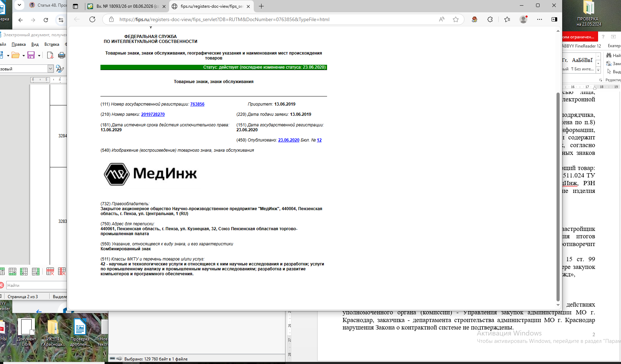The height and width of the screenshot is (364, 621).
Task: Activate Read aloud icon in Edge address bar
Action: tap(442, 19)
